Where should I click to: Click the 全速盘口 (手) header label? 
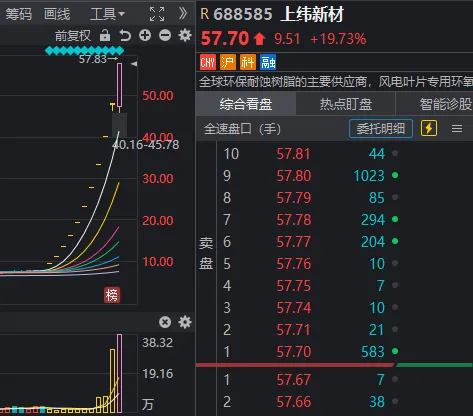pyautogui.click(x=242, y=128)
